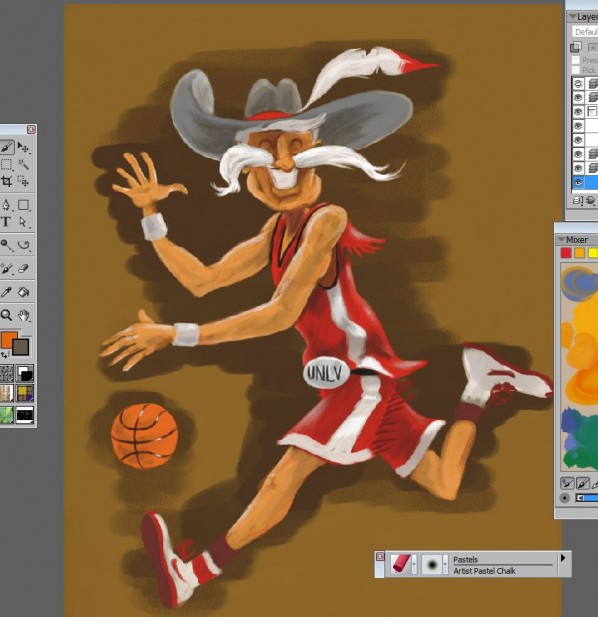
Task: Swap main and additional colors
Action: click(4, 355)
